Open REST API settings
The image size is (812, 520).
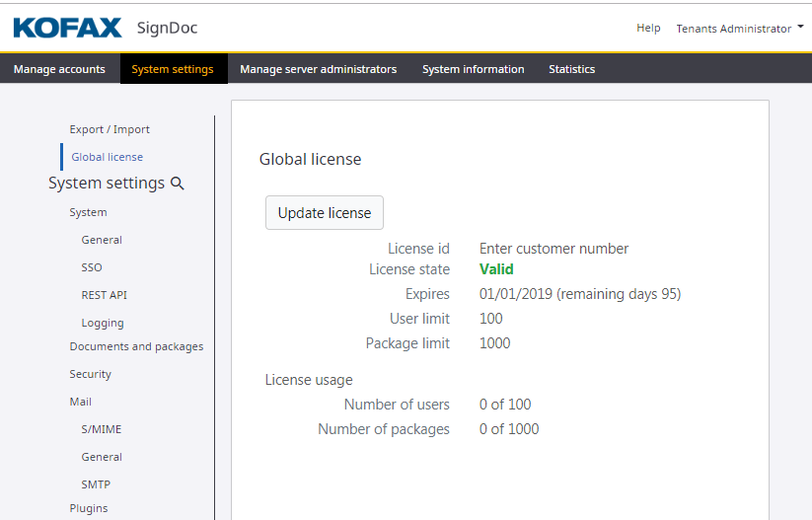(104, 295)
